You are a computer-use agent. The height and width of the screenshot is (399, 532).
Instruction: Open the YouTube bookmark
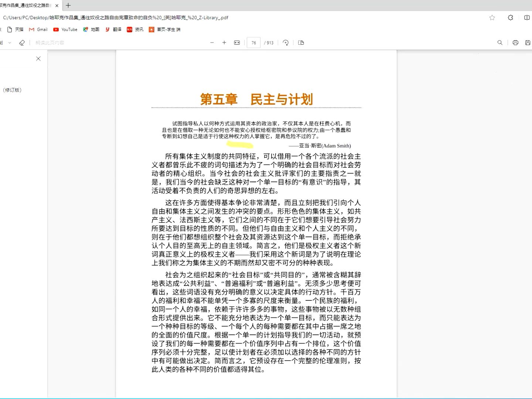(65, 30)
